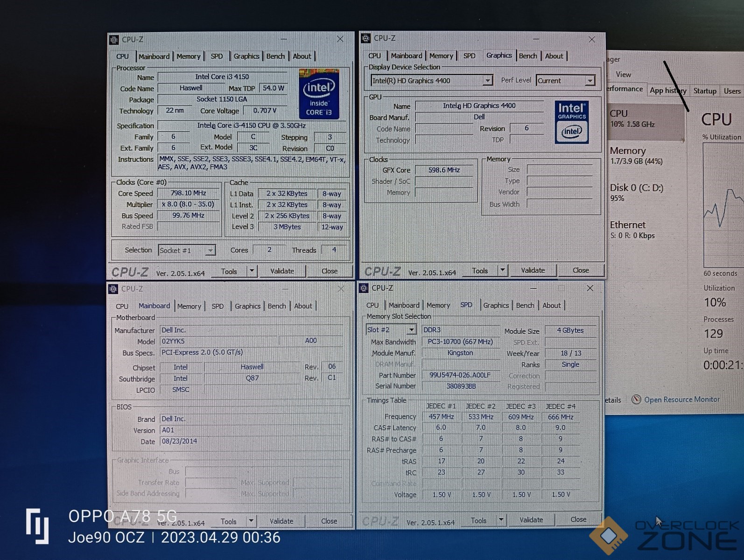Viewport: 744px width, 560px height.
Task: Click Core Speed value 798.10 MHz
Action: [188, 193]
